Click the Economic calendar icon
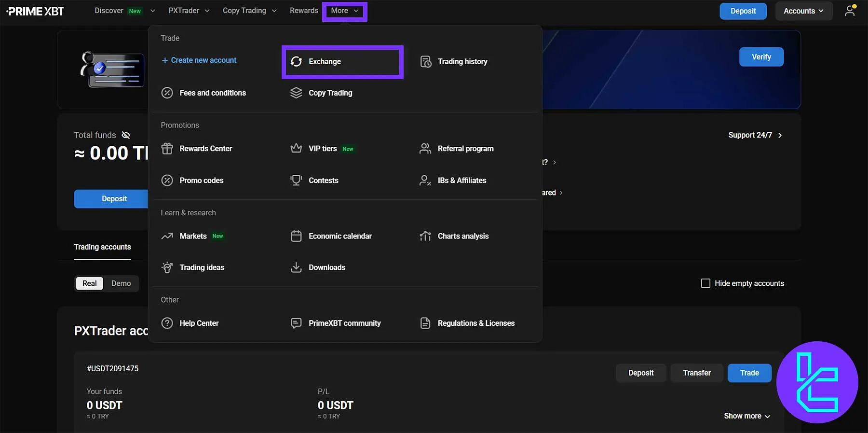This screenshot has height=433, width=868. (296, 236)
